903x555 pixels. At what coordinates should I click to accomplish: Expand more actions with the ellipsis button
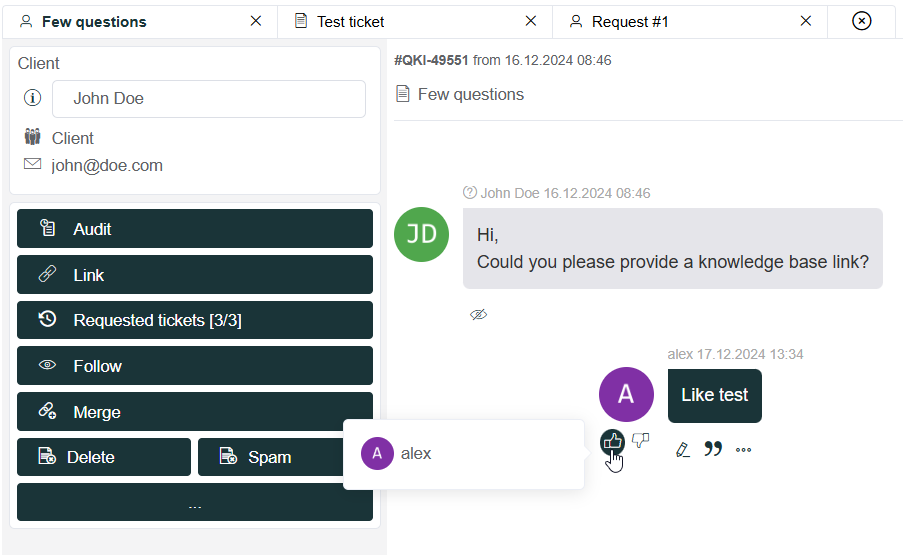point(195,502)
